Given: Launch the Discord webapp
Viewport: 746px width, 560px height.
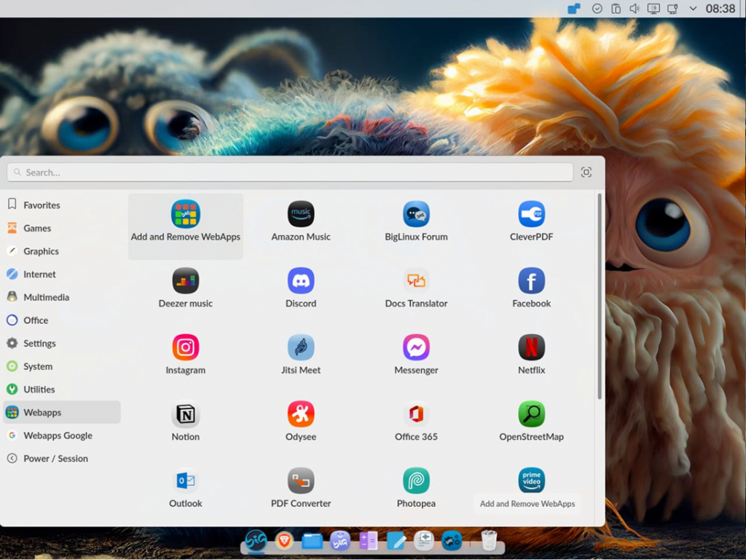Looking at the screenshot, I should click(301, 281).
